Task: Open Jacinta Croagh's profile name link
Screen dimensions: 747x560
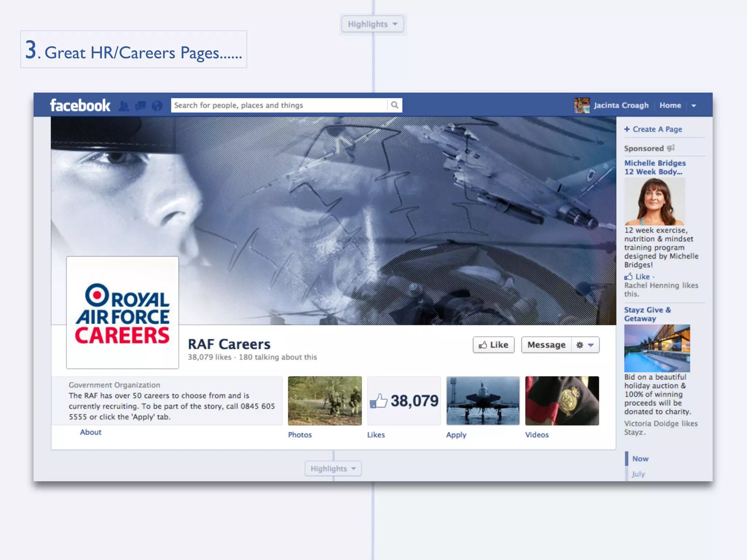Action: [621, 105]
